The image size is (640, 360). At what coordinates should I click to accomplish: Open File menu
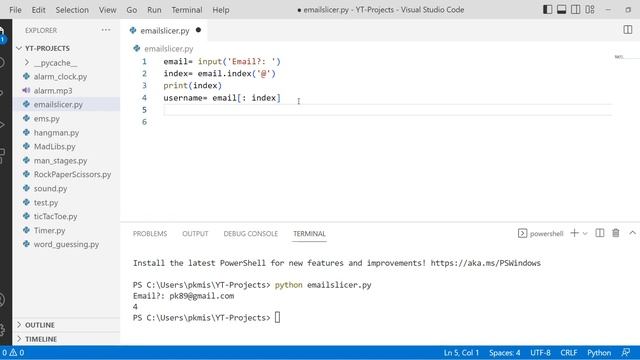click(x=15, y=10)
